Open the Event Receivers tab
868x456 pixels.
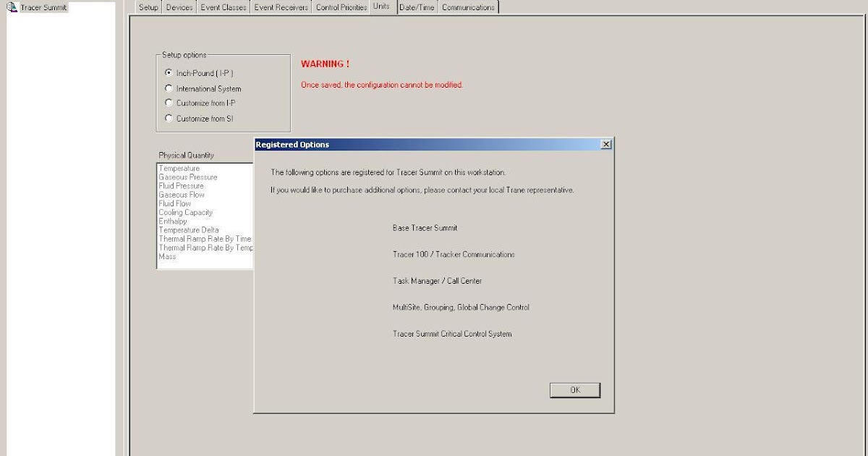(x=281, y=7)
